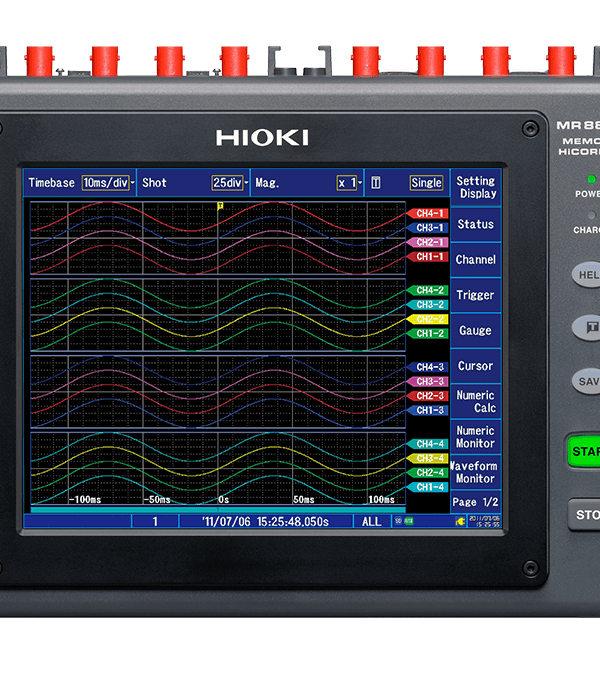Screen dimensions: 600x694
Task: Select the Numeric Monitor option
Action: (x=476, y=437)
